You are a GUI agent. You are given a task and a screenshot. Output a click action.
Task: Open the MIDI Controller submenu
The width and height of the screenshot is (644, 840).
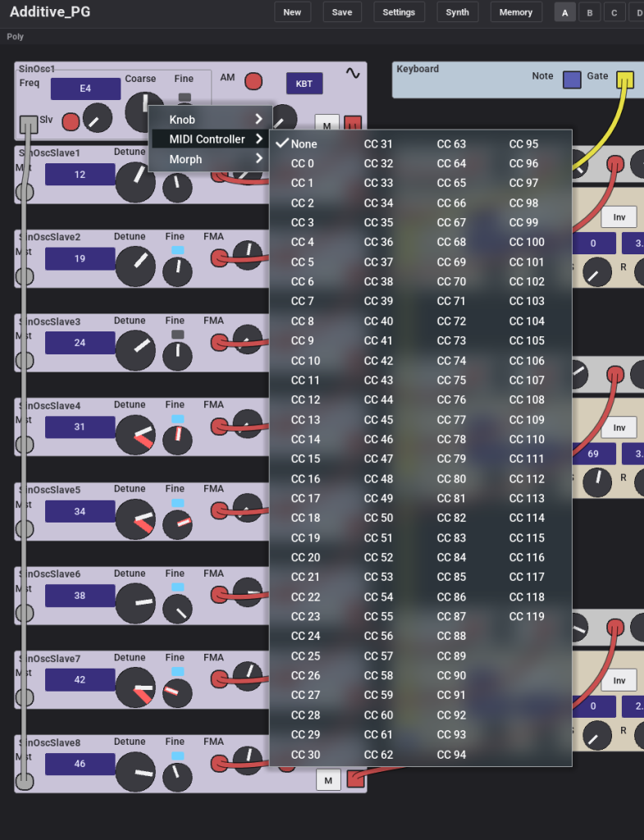coord(210,139)
